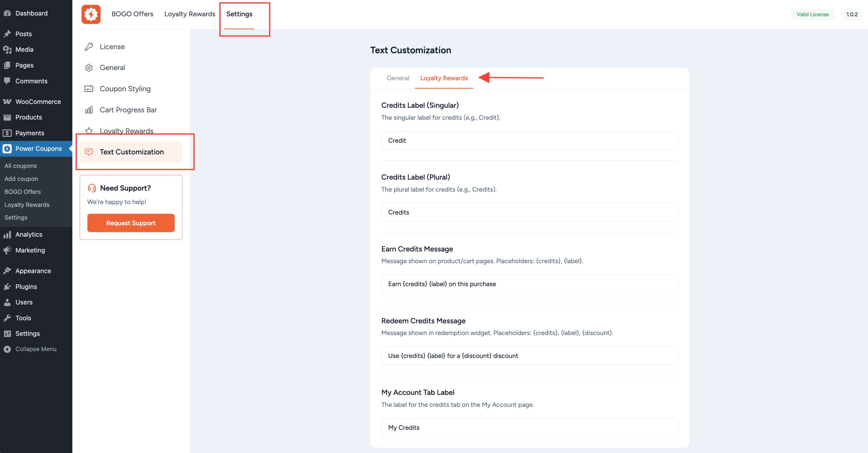Select the Coupon Styling ticket icon
The height and width of the screenshot is (453, 868).
pos(89,88)
